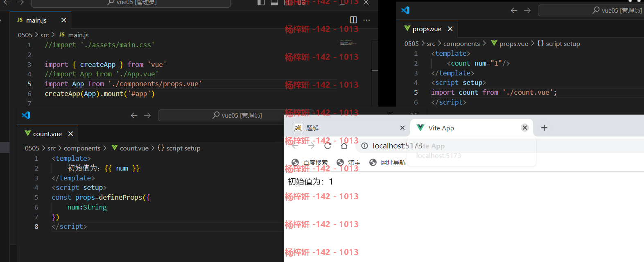Go to browser home page

(x=344, y=146)
